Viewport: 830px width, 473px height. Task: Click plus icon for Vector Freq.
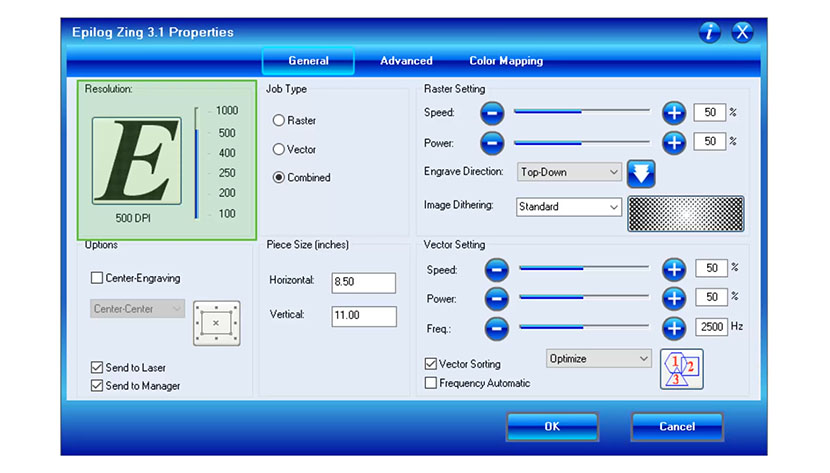tap(674, 327)
